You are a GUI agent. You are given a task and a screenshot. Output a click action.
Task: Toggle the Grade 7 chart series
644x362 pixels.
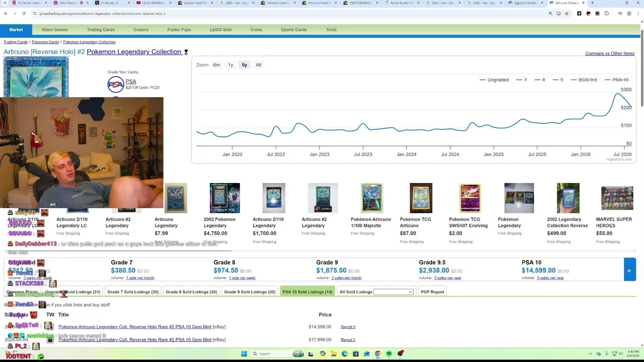pyautogui.click(x=521, y=80)
